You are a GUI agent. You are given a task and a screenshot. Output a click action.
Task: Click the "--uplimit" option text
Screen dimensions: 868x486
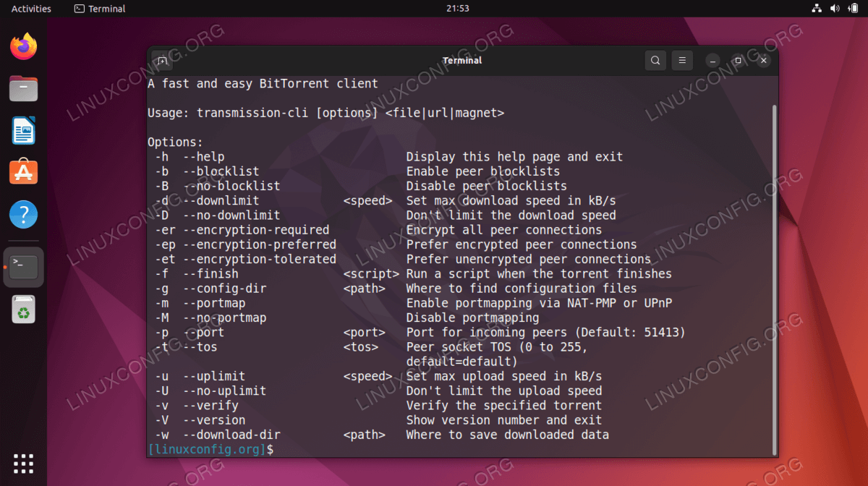pos(214,376)
